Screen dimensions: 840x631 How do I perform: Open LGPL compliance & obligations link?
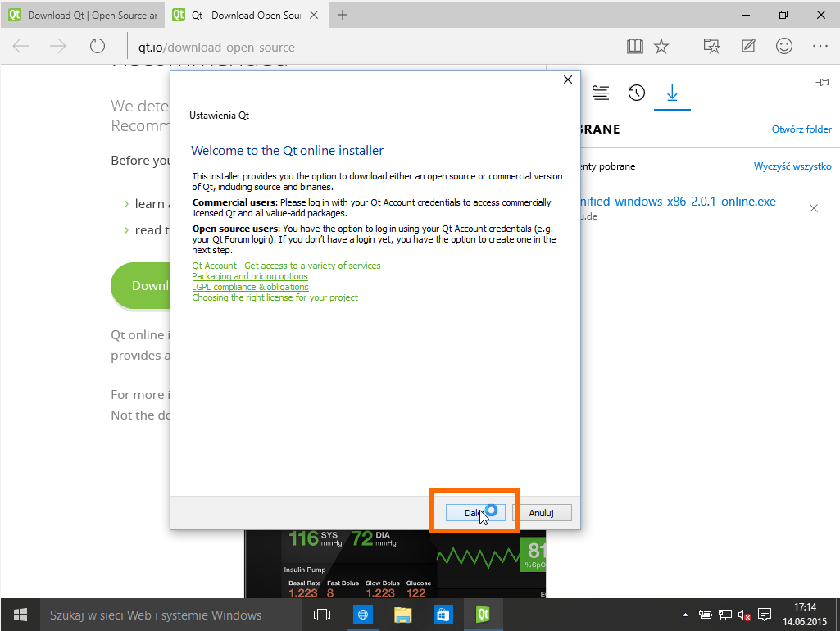pos(250,287)
